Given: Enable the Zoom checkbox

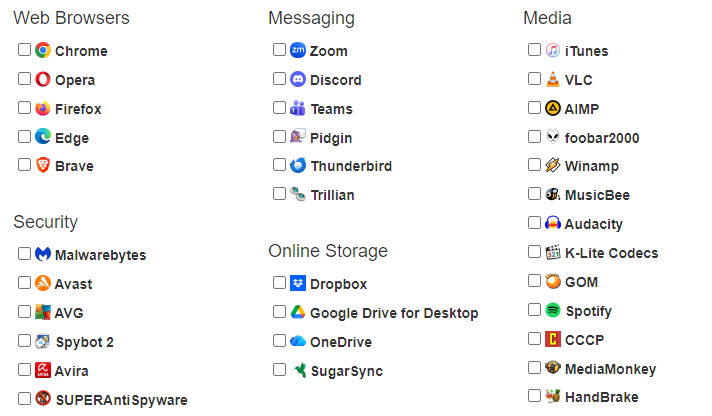Looking at the screenshot, I should 279,50.
